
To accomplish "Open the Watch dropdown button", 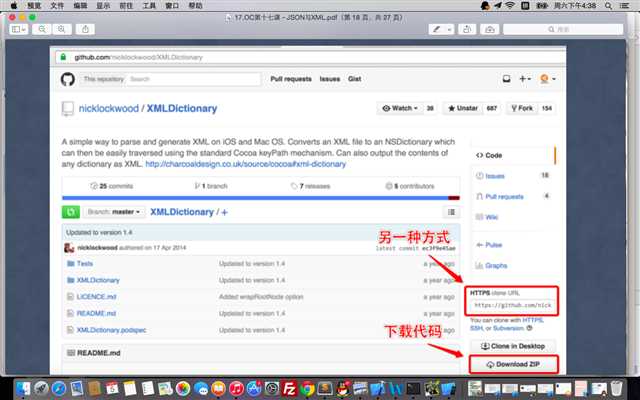I will click(400, 108).
